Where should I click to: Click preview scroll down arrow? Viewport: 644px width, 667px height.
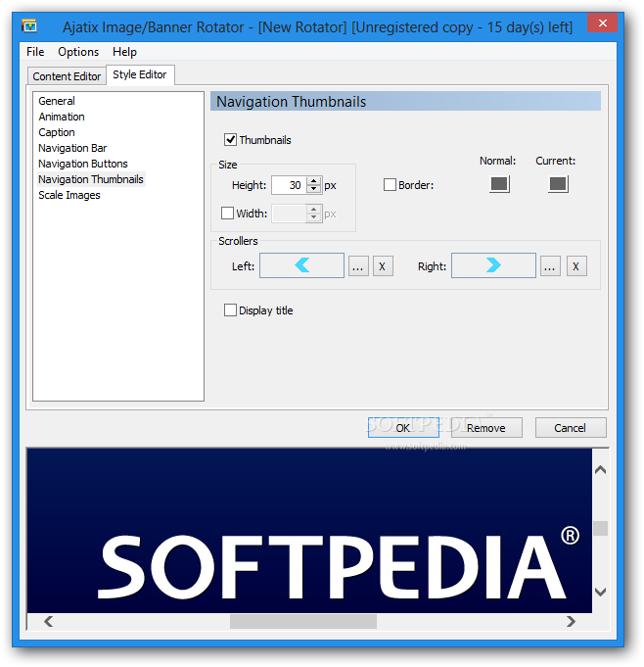click(600, 592)
